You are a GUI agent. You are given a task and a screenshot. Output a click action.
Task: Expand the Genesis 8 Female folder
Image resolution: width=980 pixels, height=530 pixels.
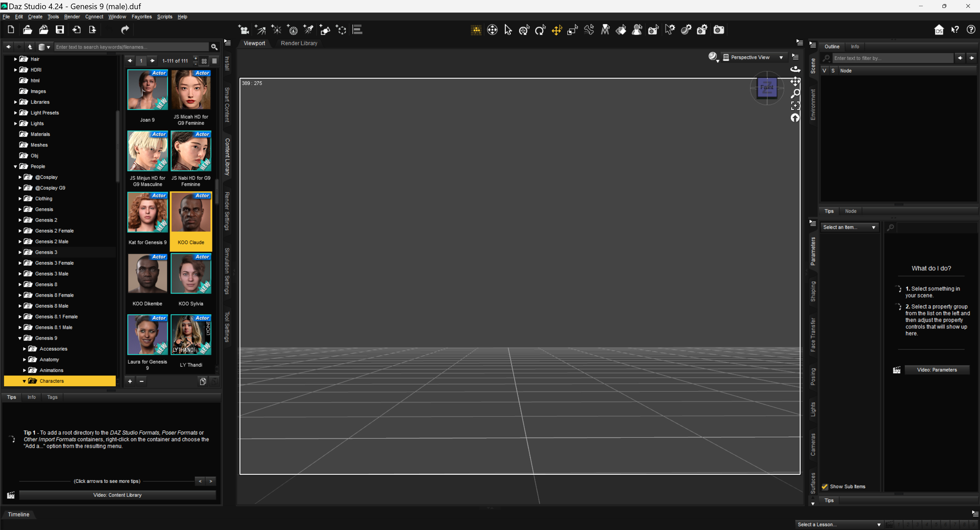click(20, 295)
